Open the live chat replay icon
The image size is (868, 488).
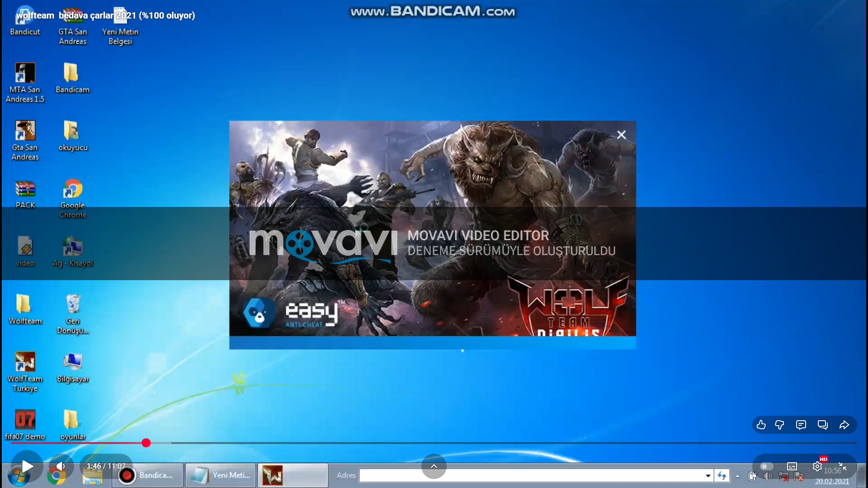pos(822,425)
